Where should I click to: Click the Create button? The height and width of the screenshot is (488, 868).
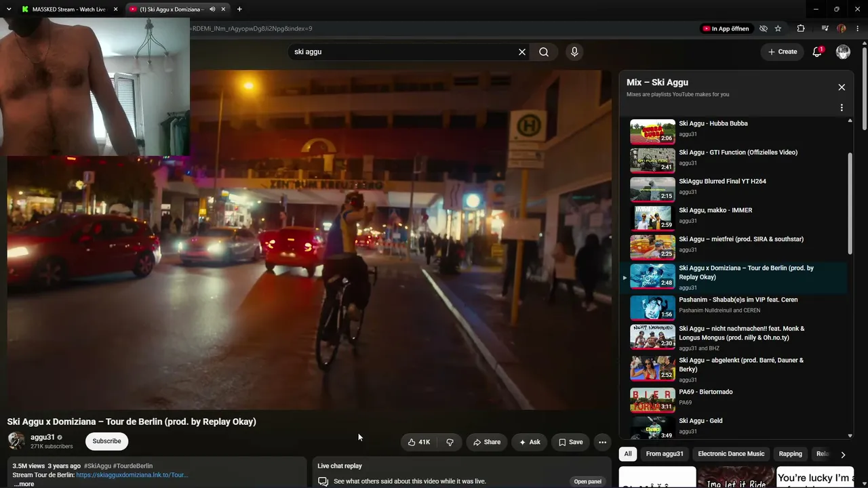click(x=783, y=52)
